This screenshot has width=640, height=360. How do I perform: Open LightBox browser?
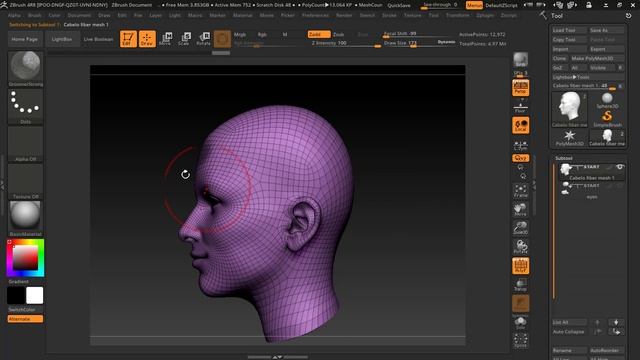coord(62,39)
